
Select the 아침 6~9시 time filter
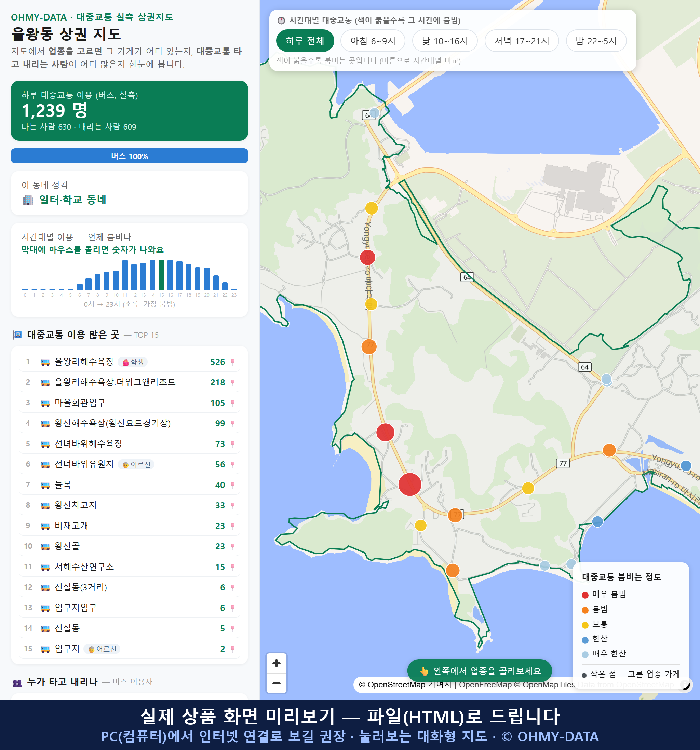click(373, 41)
